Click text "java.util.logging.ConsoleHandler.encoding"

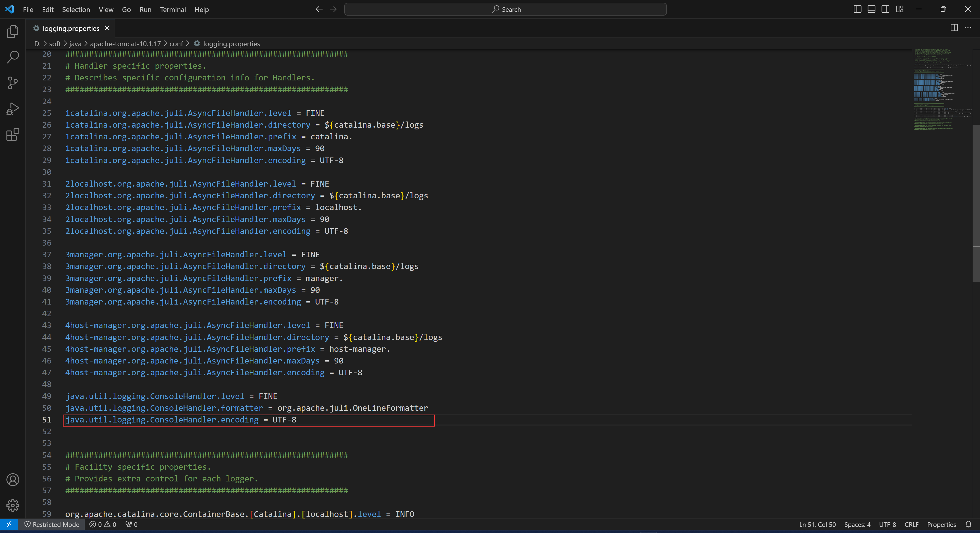pos(162,420)
